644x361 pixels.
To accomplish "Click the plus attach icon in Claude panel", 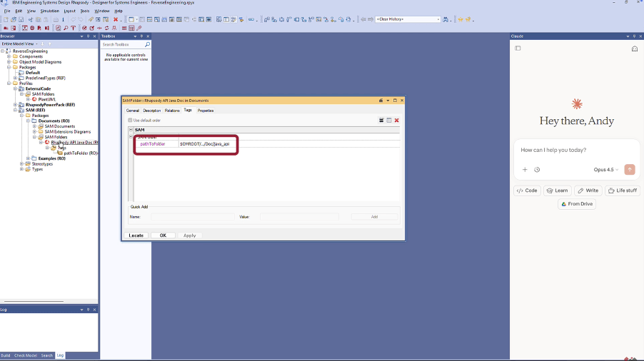I will 525,169.
